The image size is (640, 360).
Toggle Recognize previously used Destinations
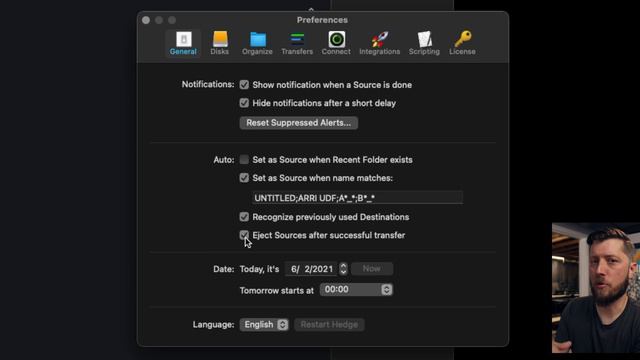(244, 217)
